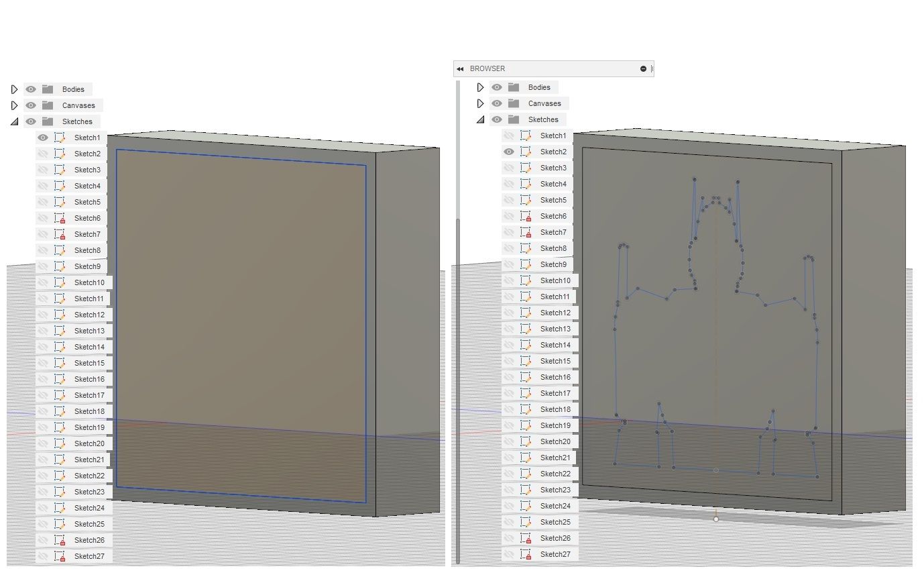
Task: Collapse the Sketches folder in the right BROWSER panel
Action: tap(480, 119)
